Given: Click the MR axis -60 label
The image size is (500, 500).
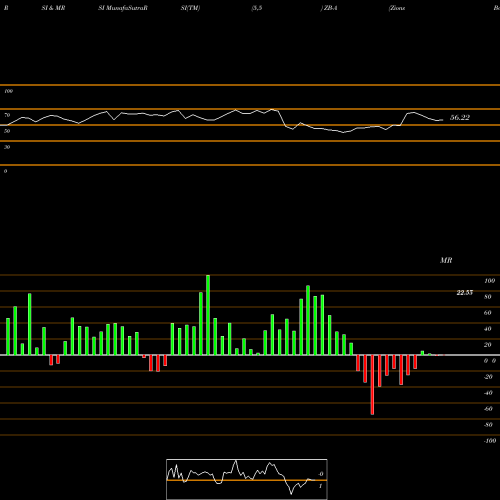Looking at the screenshot, I should click(x=488, y=409).
